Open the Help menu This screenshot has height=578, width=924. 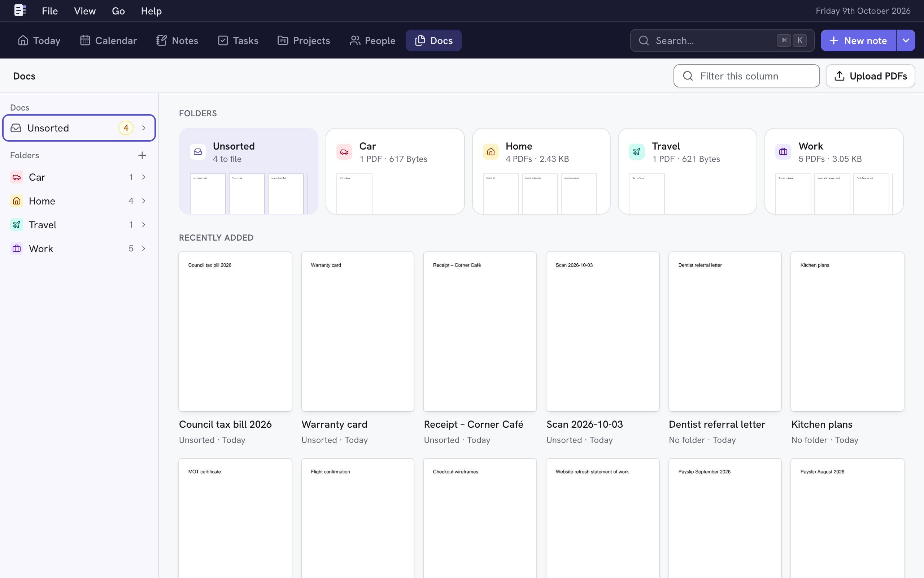coord(151,11)
